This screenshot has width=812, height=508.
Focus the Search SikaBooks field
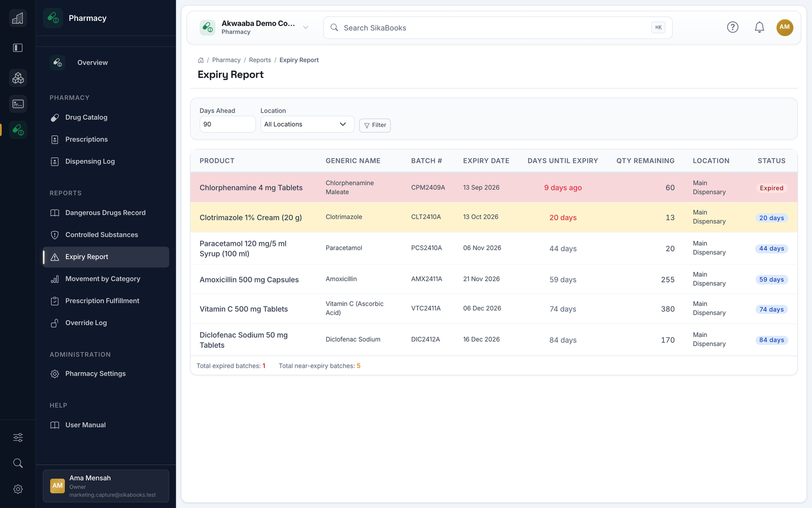pos(497,28)
